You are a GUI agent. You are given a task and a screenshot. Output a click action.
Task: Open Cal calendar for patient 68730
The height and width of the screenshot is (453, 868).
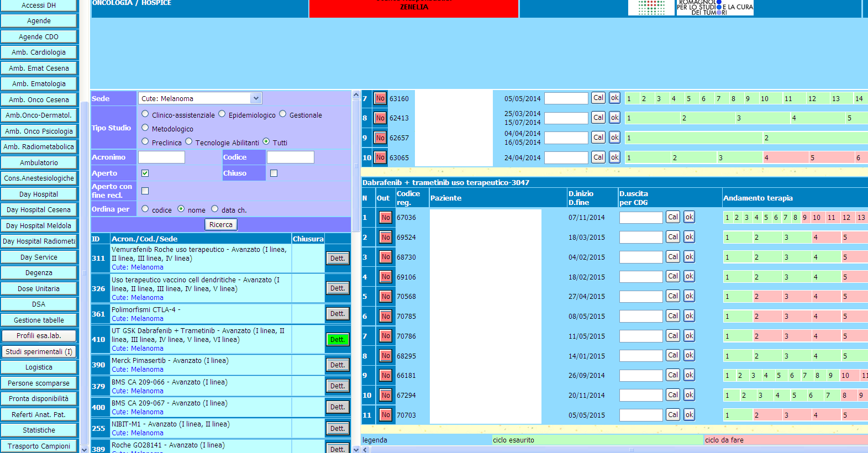click(673, 257)
